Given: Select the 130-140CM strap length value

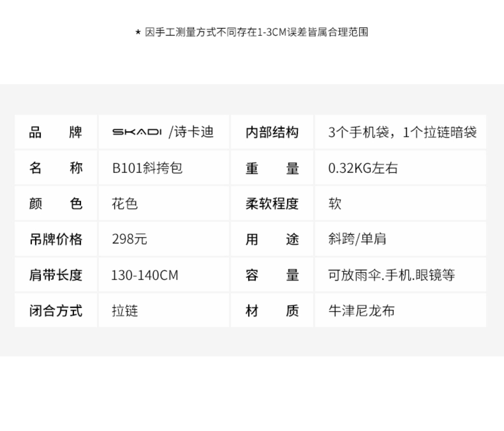Looking at the screenshot, I should [144, 275].
